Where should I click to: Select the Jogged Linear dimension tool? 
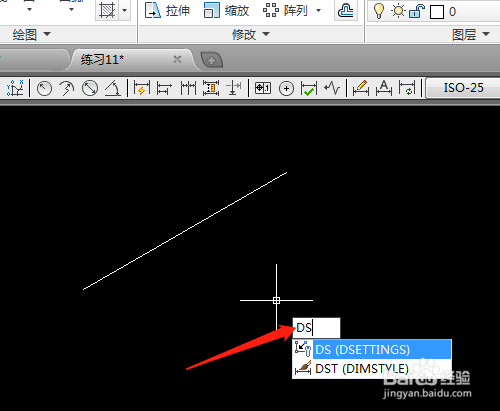coord(332,88)
